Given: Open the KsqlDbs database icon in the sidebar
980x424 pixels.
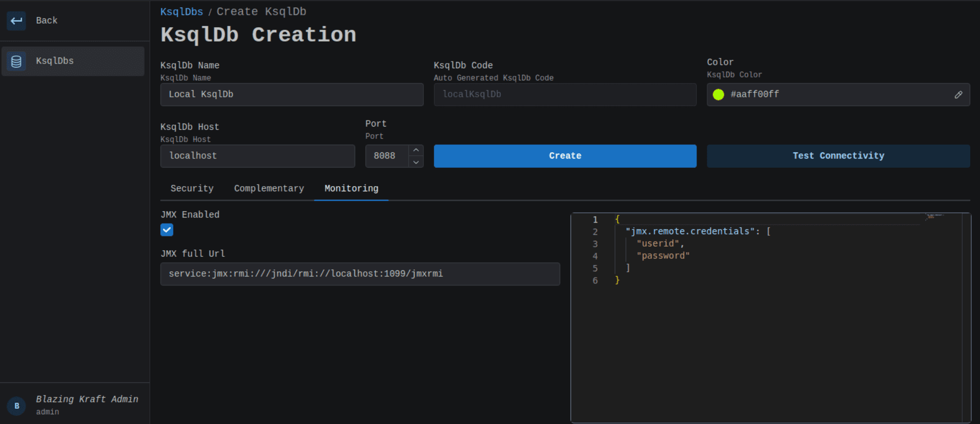Looking at the screenshot, I should point(16,62).
